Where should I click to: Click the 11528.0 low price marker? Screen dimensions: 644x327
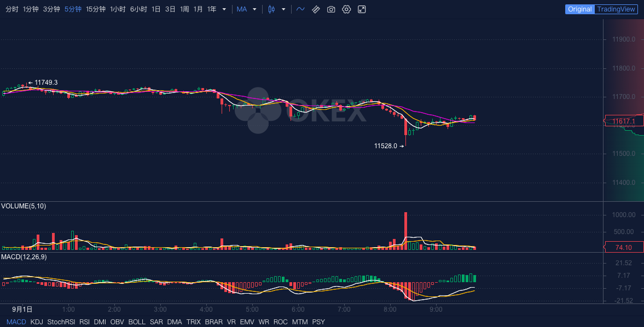(386, 146)
